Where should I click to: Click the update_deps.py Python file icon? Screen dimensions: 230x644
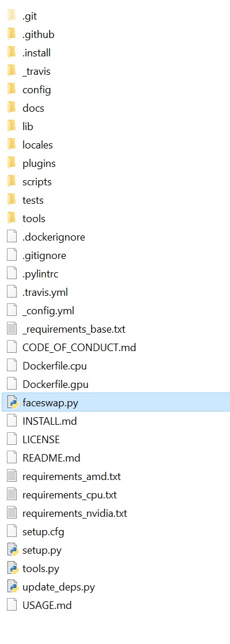click(12, 587)
